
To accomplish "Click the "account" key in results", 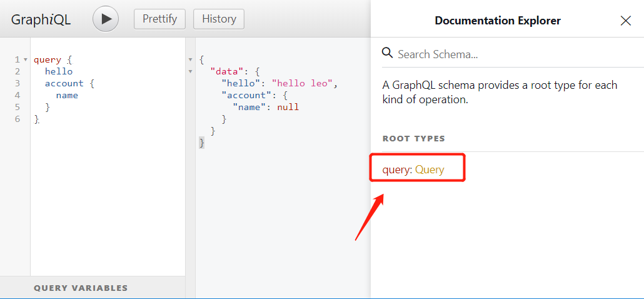I will click(244, 95).
